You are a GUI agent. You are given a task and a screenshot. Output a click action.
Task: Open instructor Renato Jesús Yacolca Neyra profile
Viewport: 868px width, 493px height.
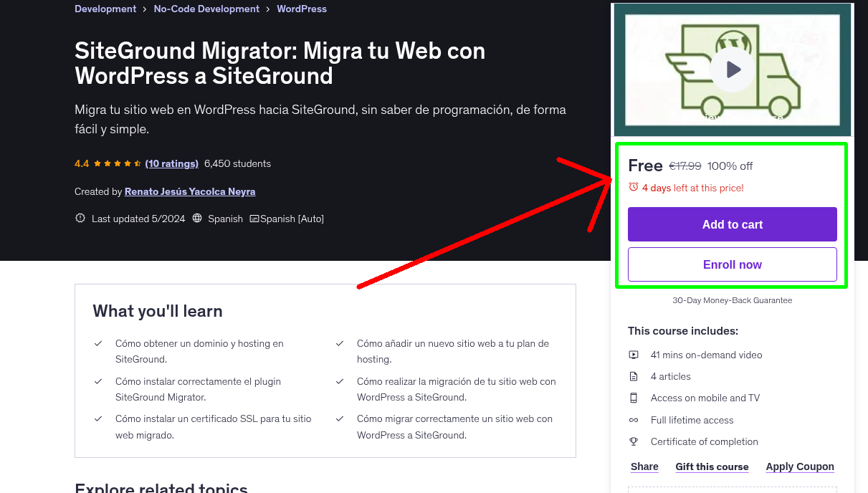click(189, 191)
